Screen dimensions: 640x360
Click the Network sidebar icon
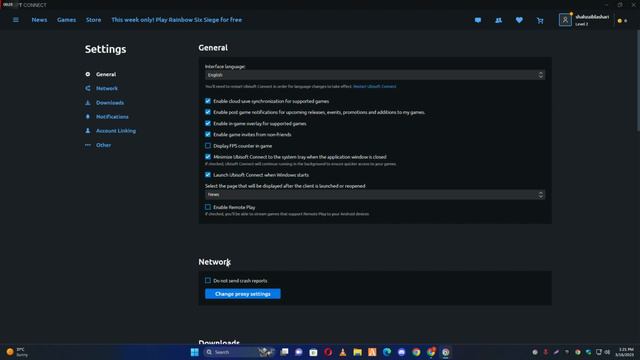click(x=88, y=88)
